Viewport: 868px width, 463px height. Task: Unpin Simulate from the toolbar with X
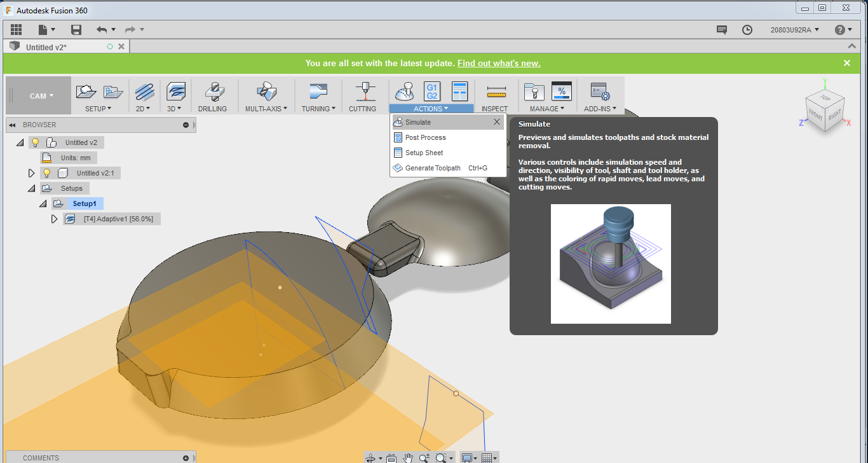click(497, 122)
